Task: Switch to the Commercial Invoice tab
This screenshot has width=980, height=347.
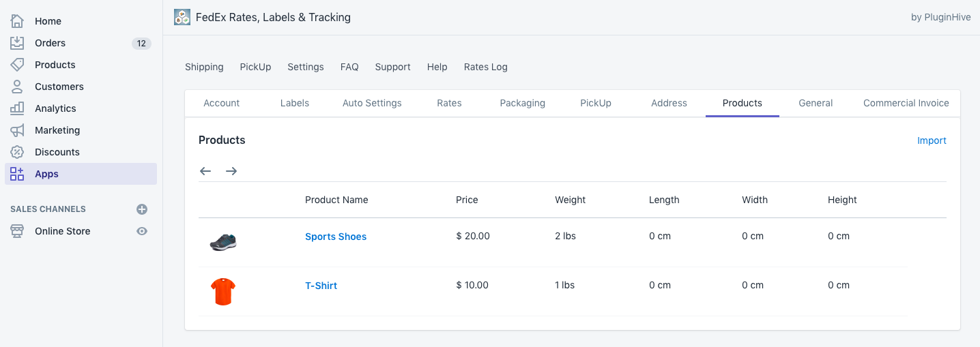Action: (x=906, y=103)
